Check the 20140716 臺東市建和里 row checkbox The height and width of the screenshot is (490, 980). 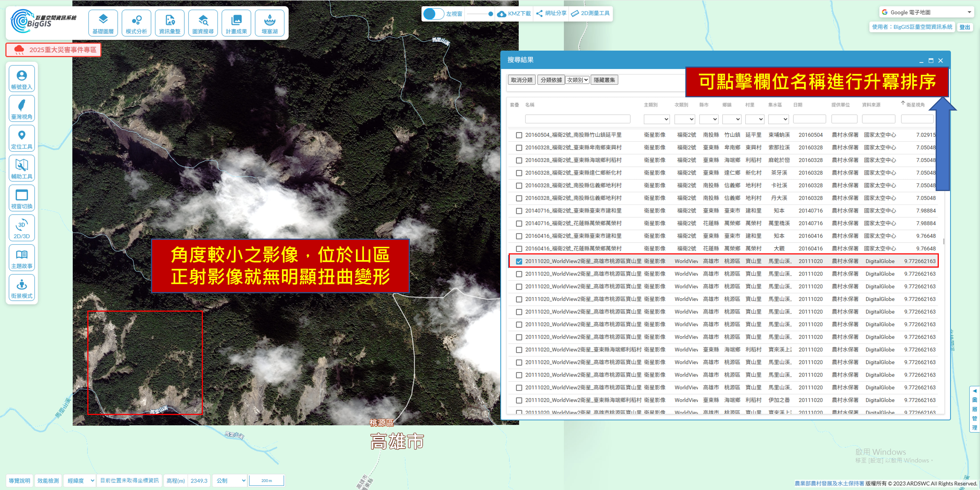coord(519,211)
